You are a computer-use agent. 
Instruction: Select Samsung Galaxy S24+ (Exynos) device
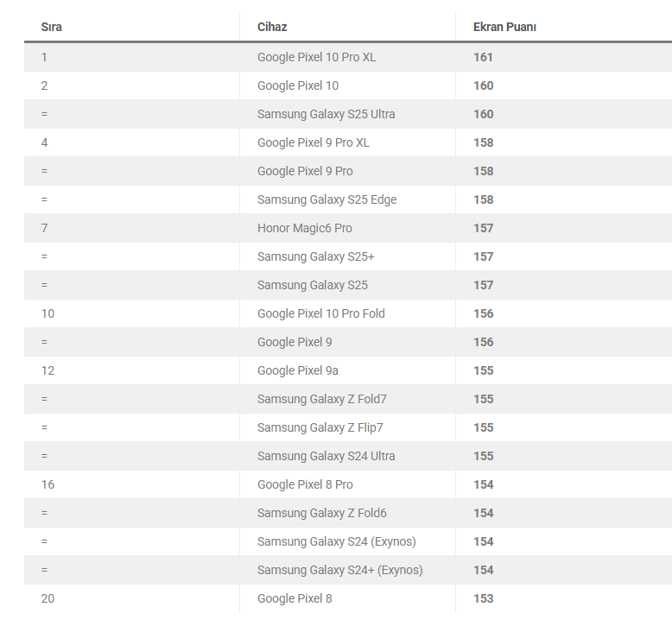click(339, 570)
